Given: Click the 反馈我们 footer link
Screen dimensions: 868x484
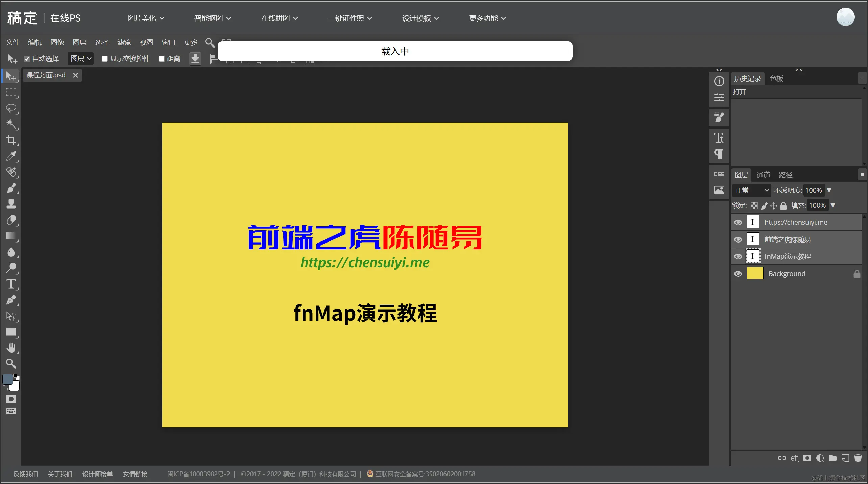Looking at the screenshot, I should click(25, 474).
